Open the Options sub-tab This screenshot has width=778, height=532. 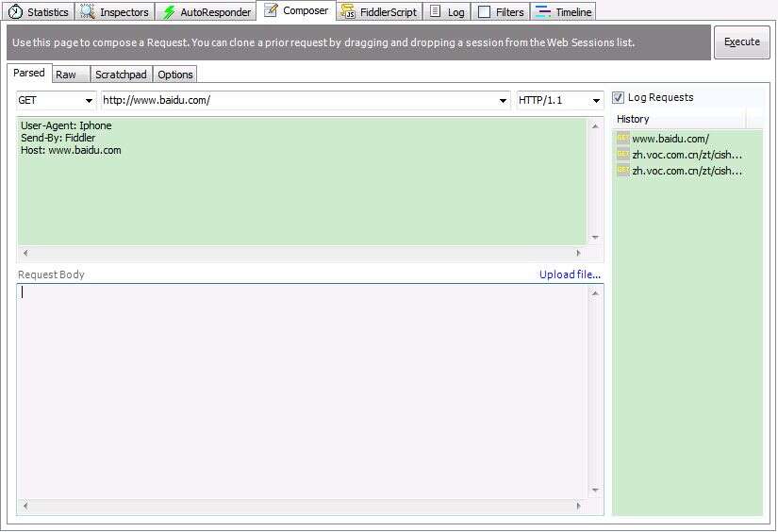[175, 75]
